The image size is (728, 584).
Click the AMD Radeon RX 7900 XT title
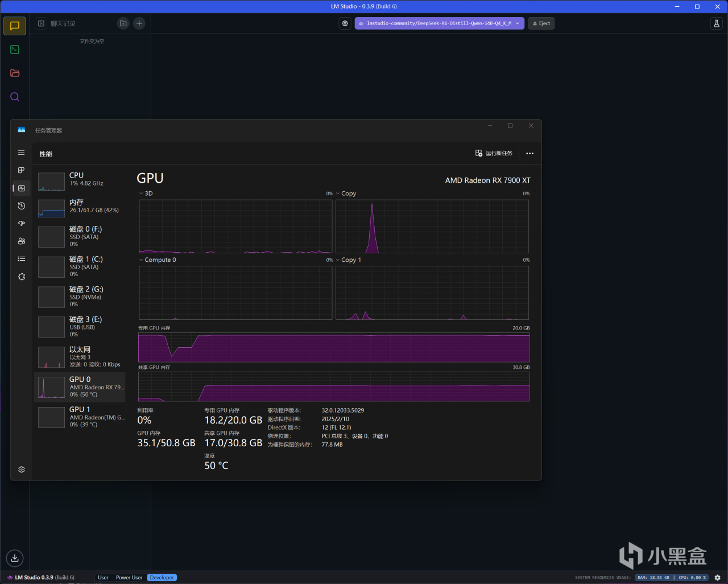pos(488,180)
